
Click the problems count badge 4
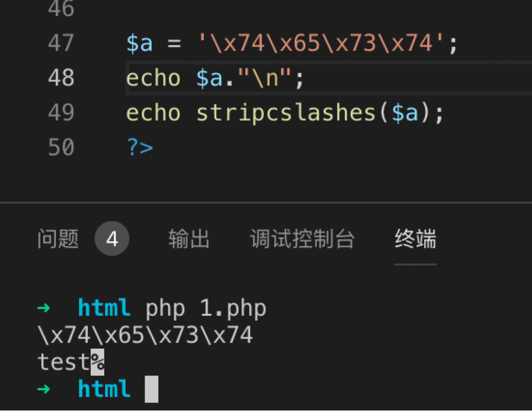(x=112, y=239)
